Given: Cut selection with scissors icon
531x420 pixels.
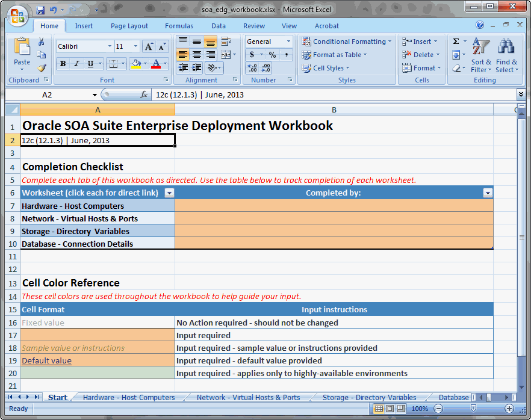Looking at the screenshot, I should pos(42,42).
